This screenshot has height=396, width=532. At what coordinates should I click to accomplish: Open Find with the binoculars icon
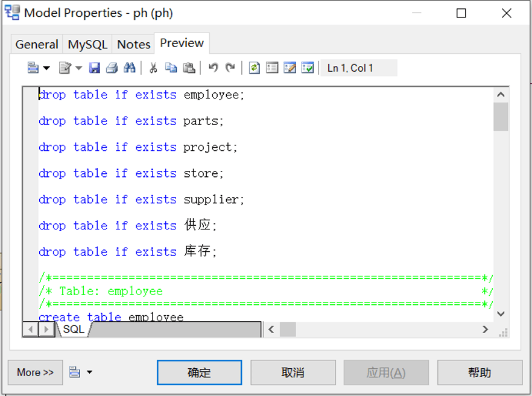coord(129,68)
